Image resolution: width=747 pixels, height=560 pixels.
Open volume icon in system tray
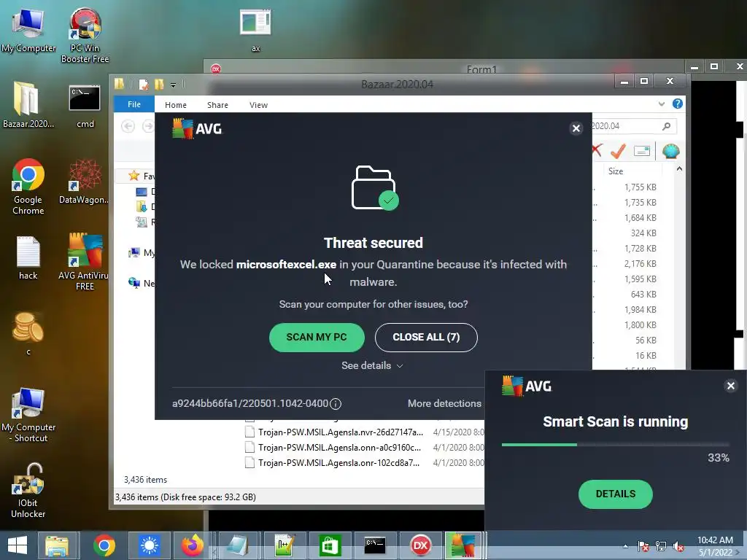coord(678,545)
